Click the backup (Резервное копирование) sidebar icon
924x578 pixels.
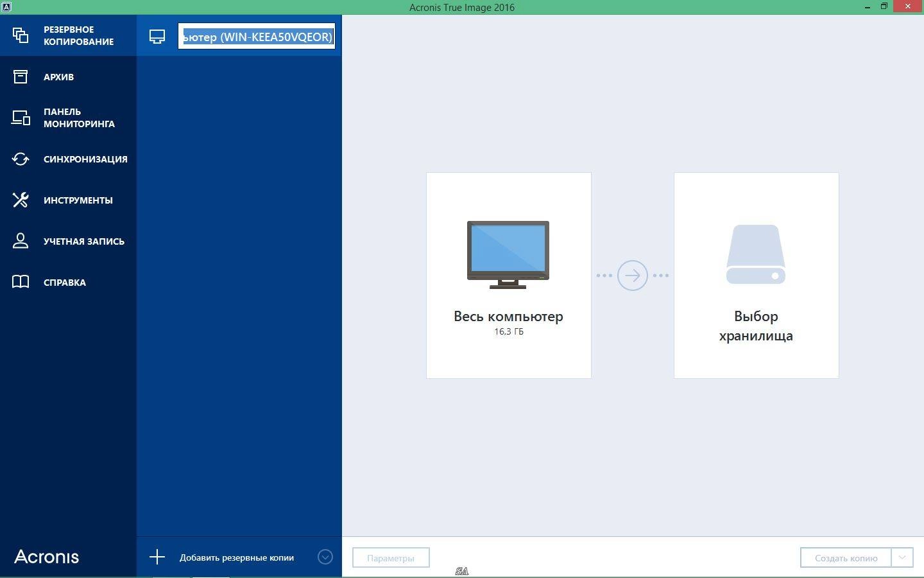tap(21, 35)
